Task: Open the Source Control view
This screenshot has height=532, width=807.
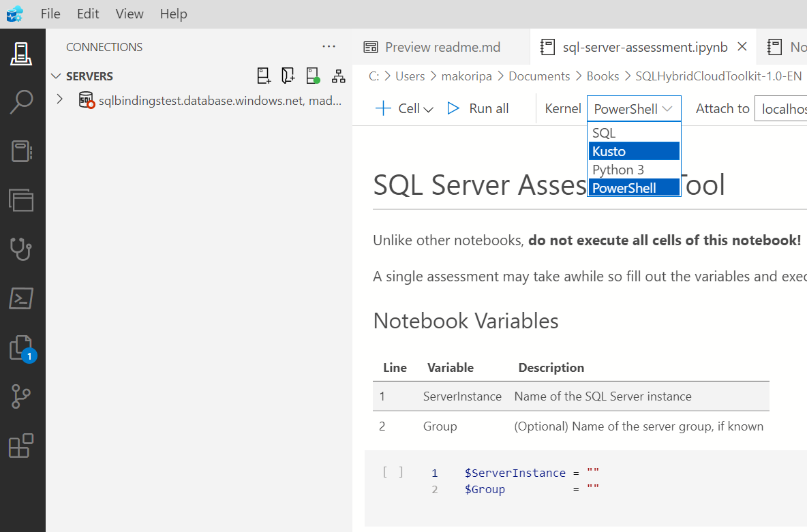Action: tap(22, 396)
